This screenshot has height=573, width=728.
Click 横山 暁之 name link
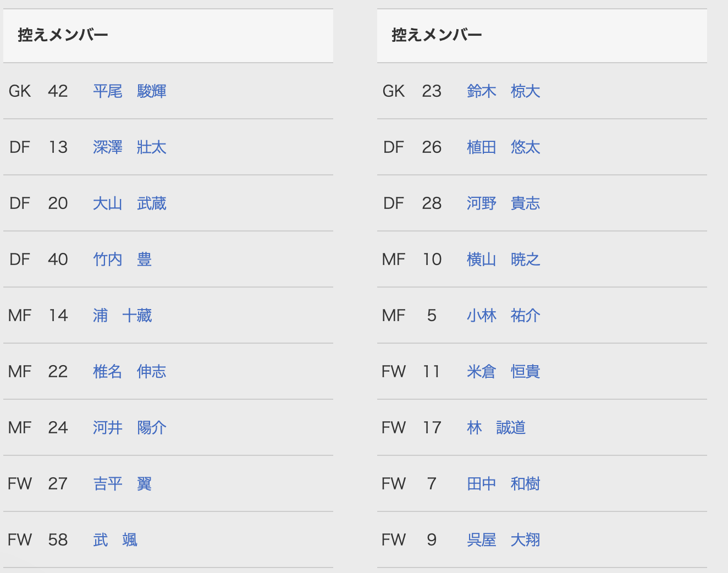pos(503,260)
